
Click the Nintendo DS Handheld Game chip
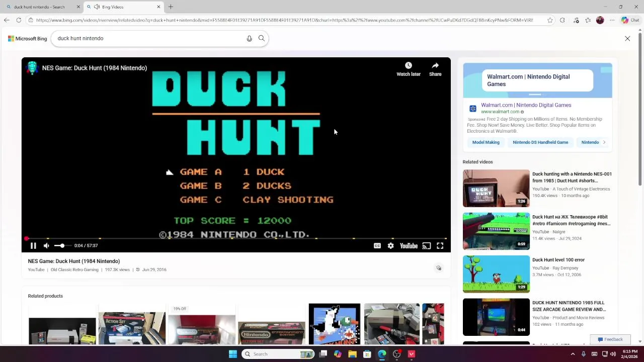pos(540,142)
